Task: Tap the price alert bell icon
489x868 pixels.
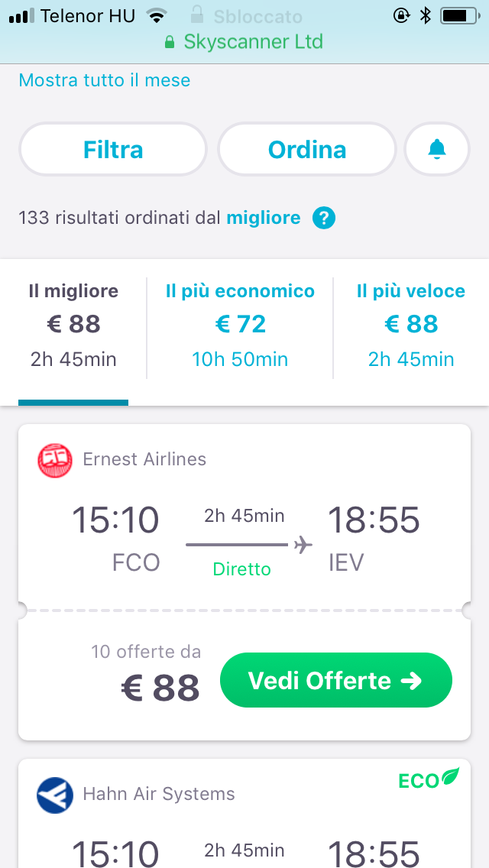Action: (x=437, y=150)
